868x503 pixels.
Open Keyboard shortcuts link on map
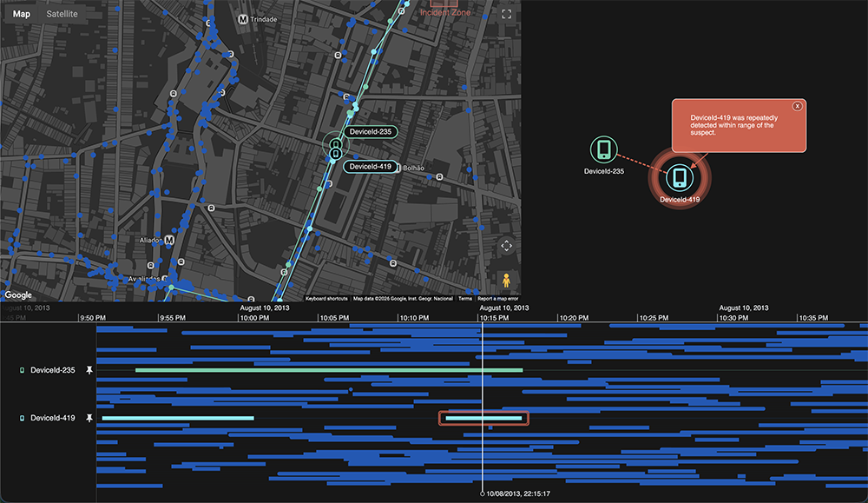pyautogui.click(x=326, y=299)
